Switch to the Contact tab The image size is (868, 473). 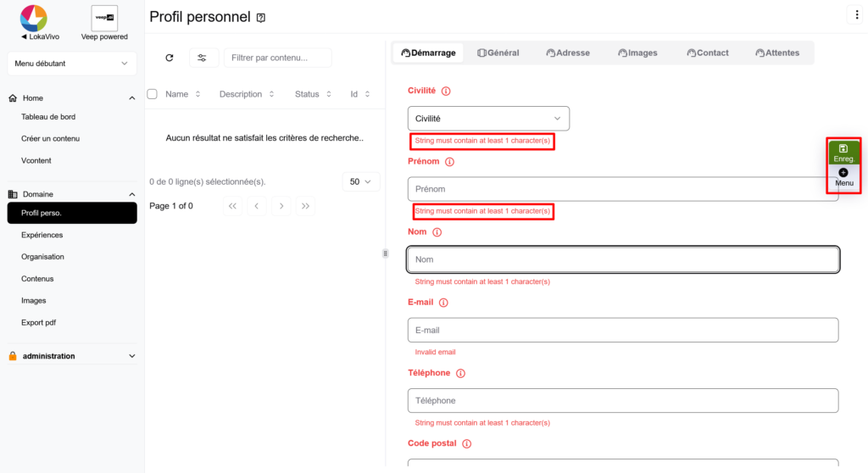[x=707, y=53]
